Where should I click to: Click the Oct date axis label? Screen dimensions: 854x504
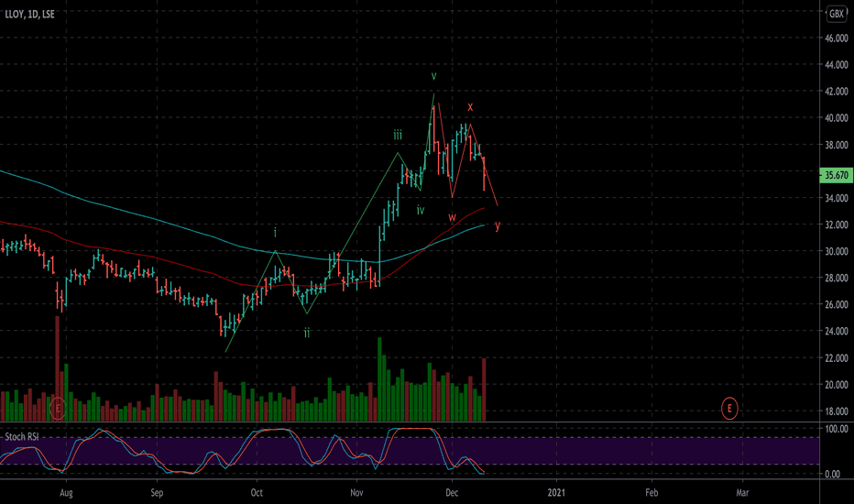click(257, 493)
